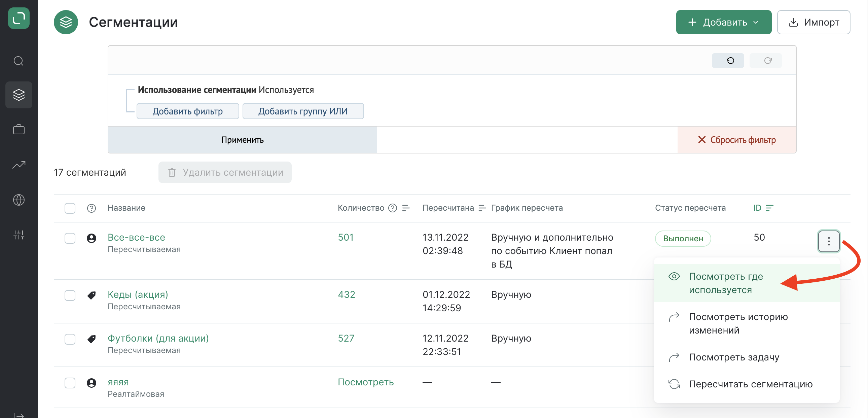Screen dimensions: 868x418
Task: Open the briefcase section in the sidebar
Action: pyautogui.click(x=19, y=130)
